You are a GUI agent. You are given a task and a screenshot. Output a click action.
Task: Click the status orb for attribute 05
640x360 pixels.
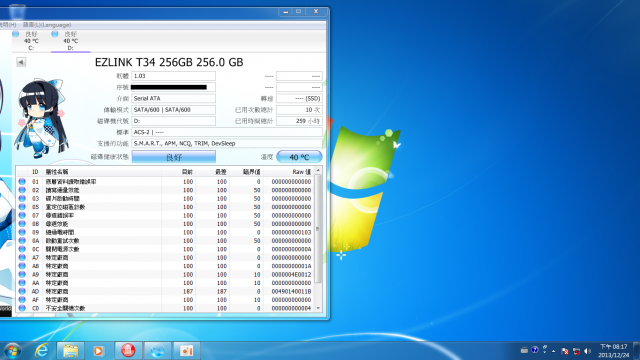[22, 207]
